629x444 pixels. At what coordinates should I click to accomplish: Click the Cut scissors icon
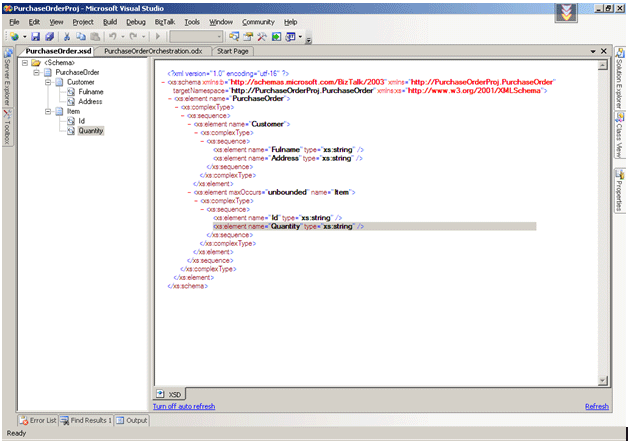point(65,36)
